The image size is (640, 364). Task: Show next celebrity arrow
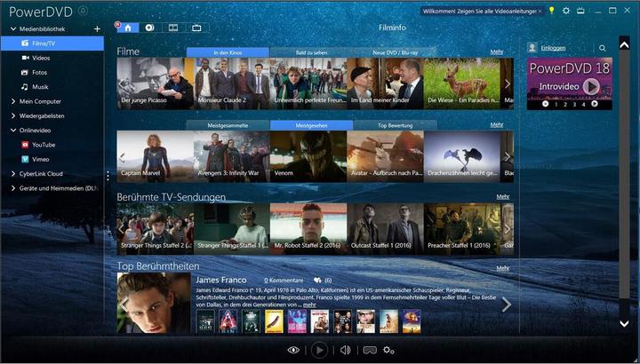[506, 305]
